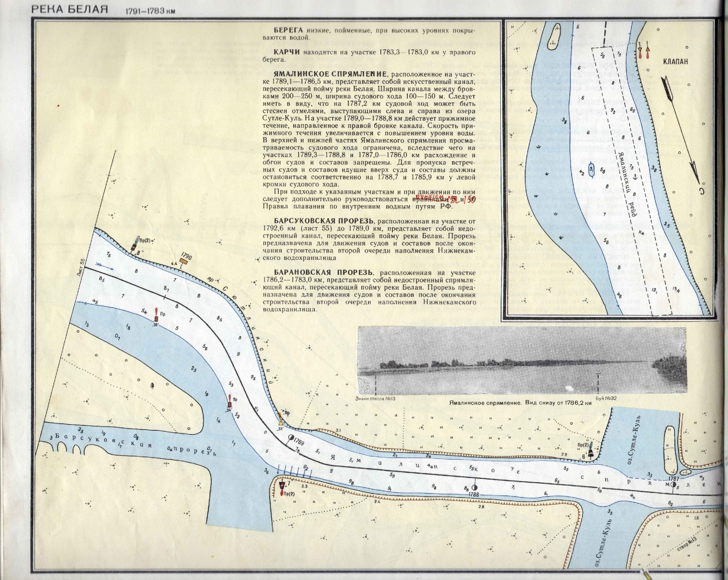The width and height of the screenshot is (728, 580).
Task: Click the page title РЕКА БЕЛАЯ
Action: [70, 9]
